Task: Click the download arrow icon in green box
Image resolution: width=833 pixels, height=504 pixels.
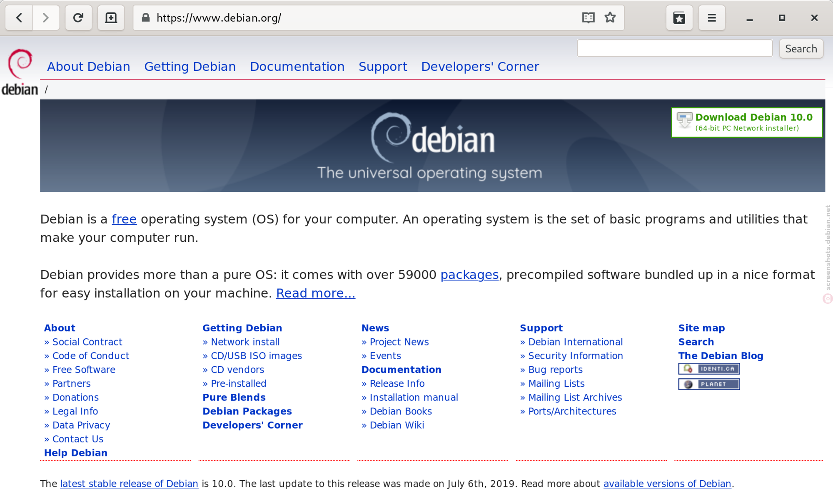Action: point(684,121)
